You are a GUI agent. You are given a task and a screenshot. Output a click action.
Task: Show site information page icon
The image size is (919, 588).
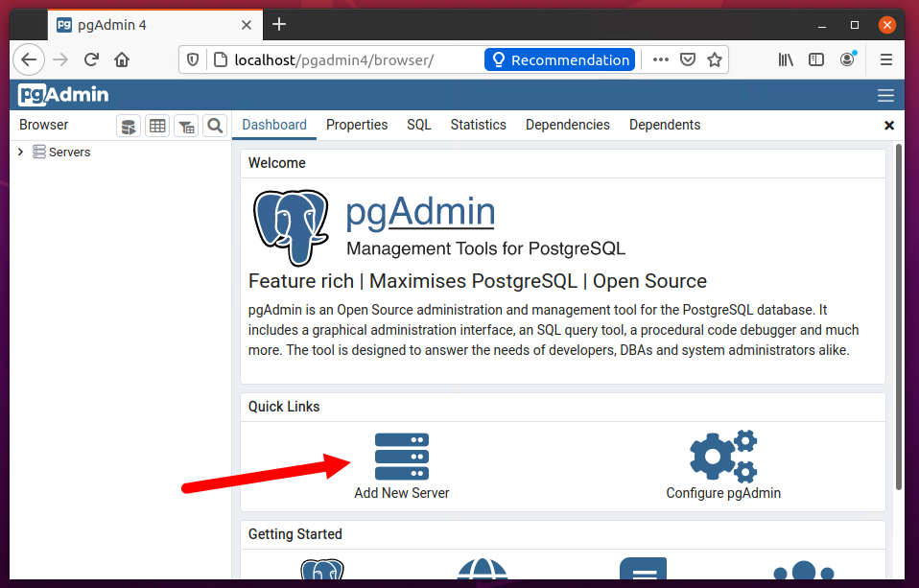pyautogui.click(x=221, y=59)
